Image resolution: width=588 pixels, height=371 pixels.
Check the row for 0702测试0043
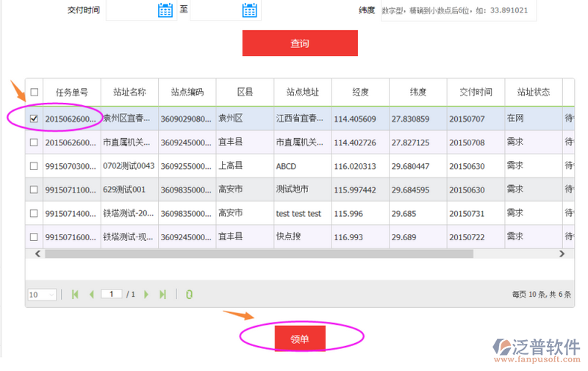point(34,166)
